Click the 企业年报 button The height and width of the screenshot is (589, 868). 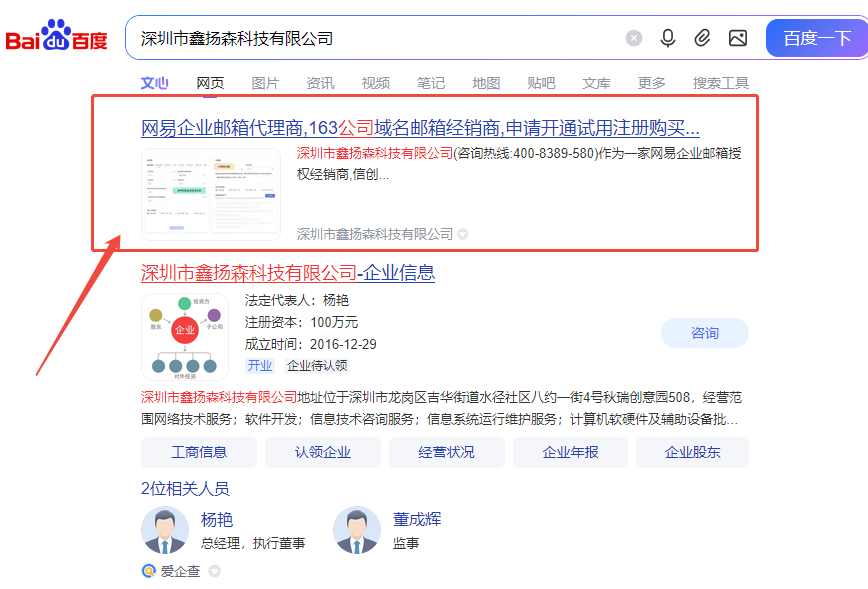tap(571, 452)
